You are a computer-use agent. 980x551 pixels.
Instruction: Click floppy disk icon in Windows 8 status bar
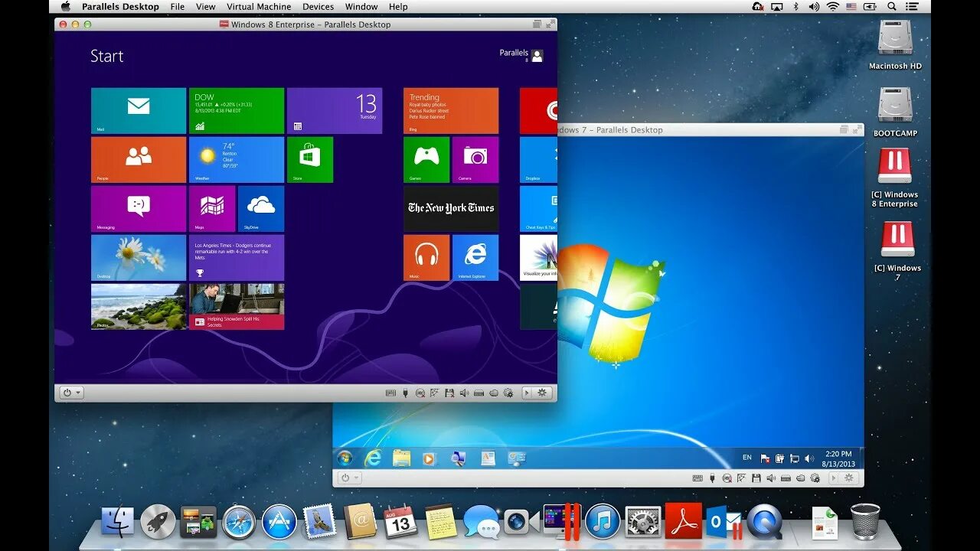(449, 393)
